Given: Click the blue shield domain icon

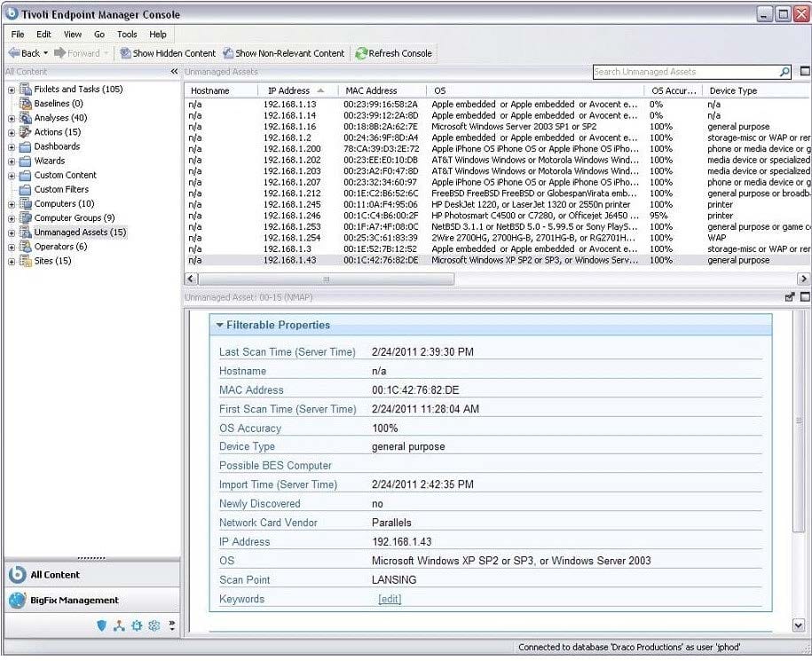Looking at the screenshot, I should point(101,626).
